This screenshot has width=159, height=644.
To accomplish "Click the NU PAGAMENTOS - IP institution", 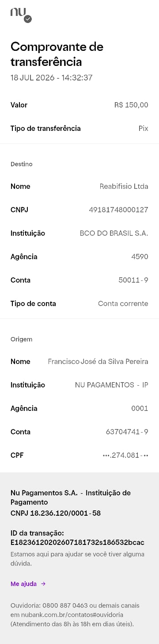I will [112, 385].
